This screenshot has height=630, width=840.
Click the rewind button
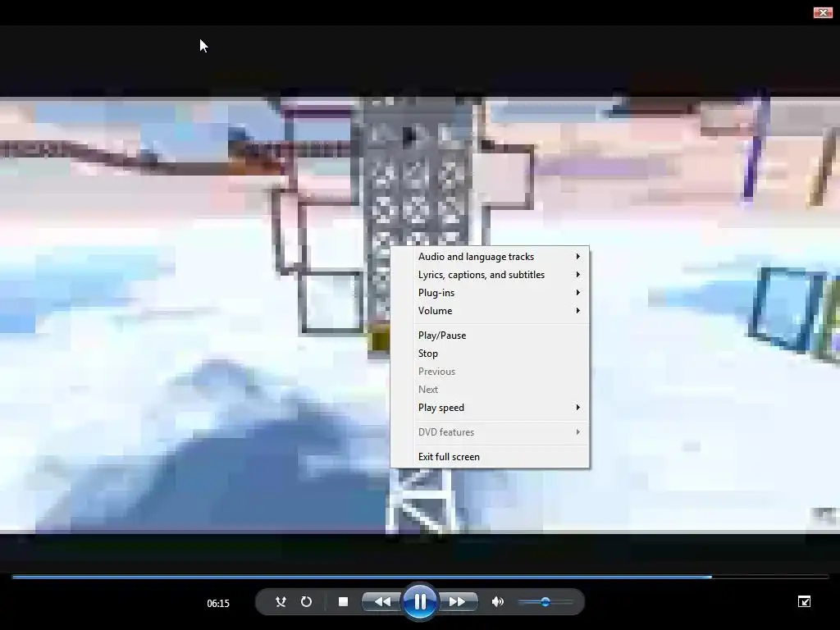(382, 601)
